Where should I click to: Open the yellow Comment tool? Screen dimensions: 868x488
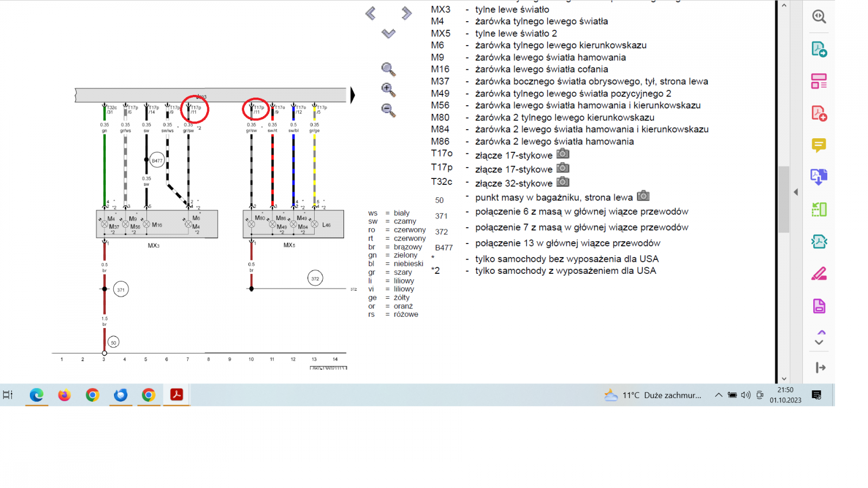pos(819,145)
